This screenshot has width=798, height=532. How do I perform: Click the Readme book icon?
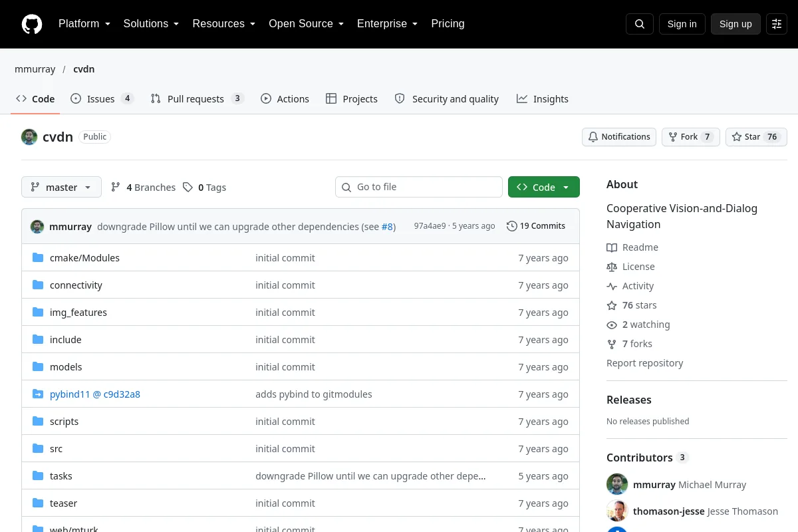pos(612,247)
